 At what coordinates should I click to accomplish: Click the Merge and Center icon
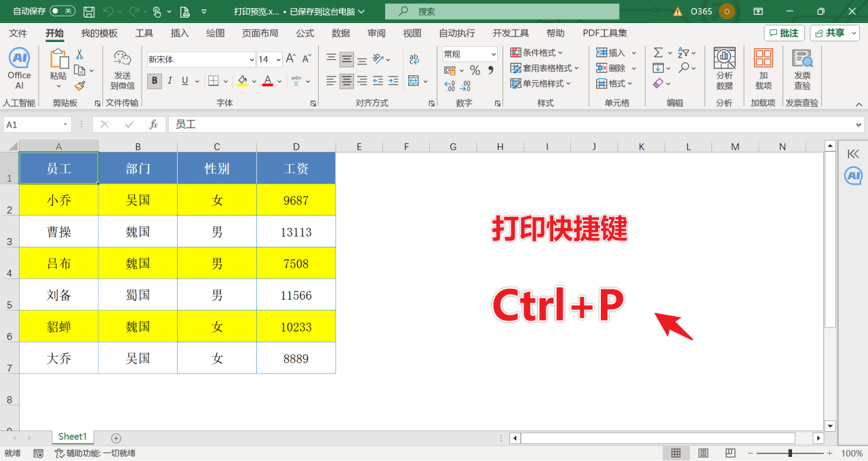click(414, 81)
